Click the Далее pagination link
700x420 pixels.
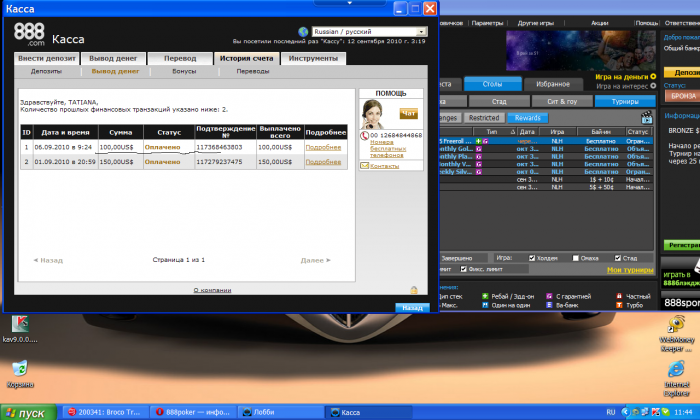click(315, 260)
